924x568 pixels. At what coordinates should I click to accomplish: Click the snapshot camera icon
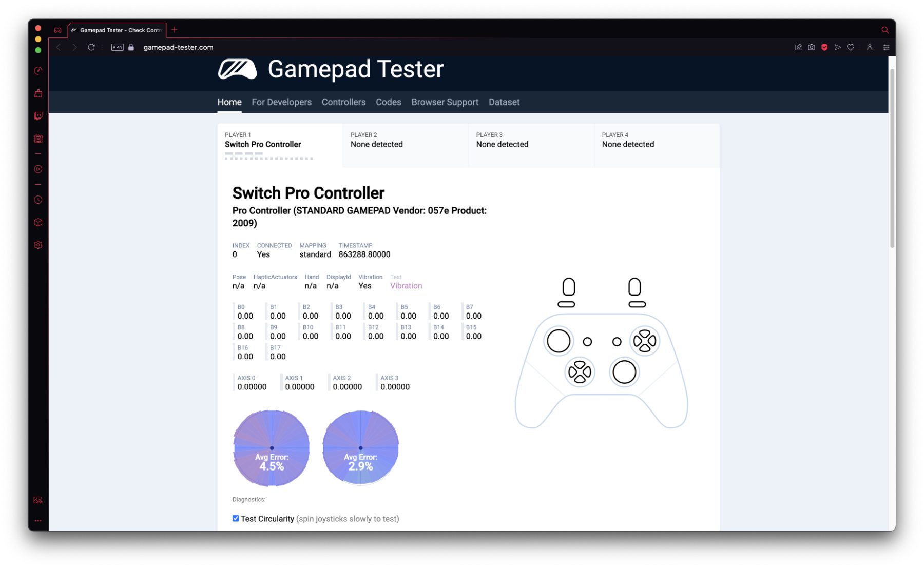811,47
